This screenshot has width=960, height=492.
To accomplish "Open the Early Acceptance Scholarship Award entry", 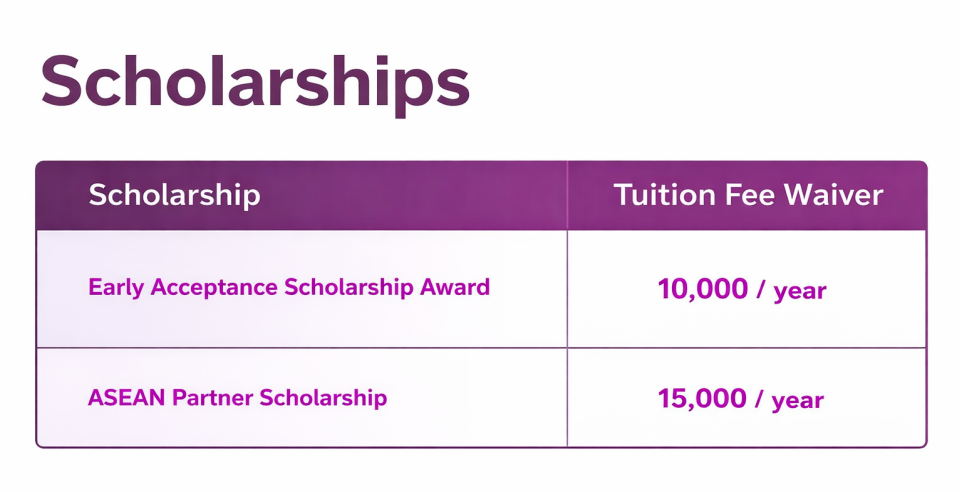I will click(x=289, y=288).
